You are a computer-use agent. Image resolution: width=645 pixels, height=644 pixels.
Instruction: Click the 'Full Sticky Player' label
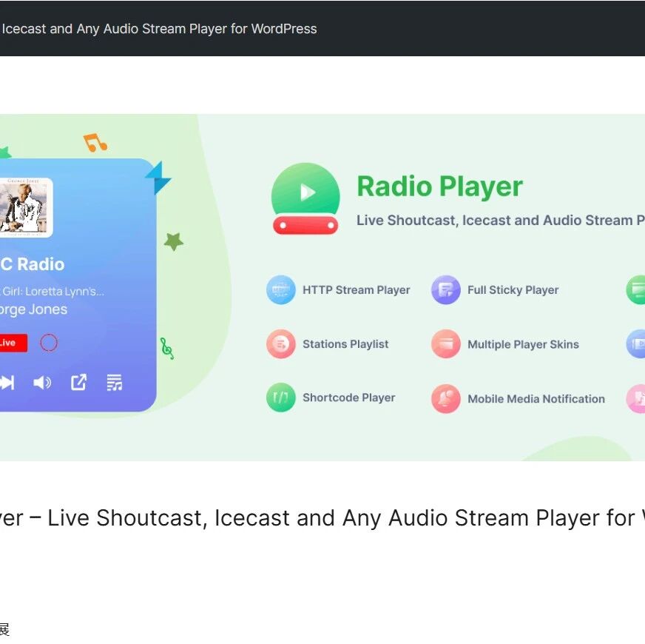point(513,290)
